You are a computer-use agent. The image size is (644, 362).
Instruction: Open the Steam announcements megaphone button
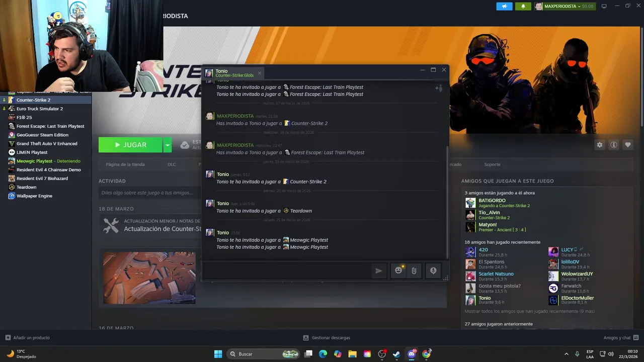point(504,6)
